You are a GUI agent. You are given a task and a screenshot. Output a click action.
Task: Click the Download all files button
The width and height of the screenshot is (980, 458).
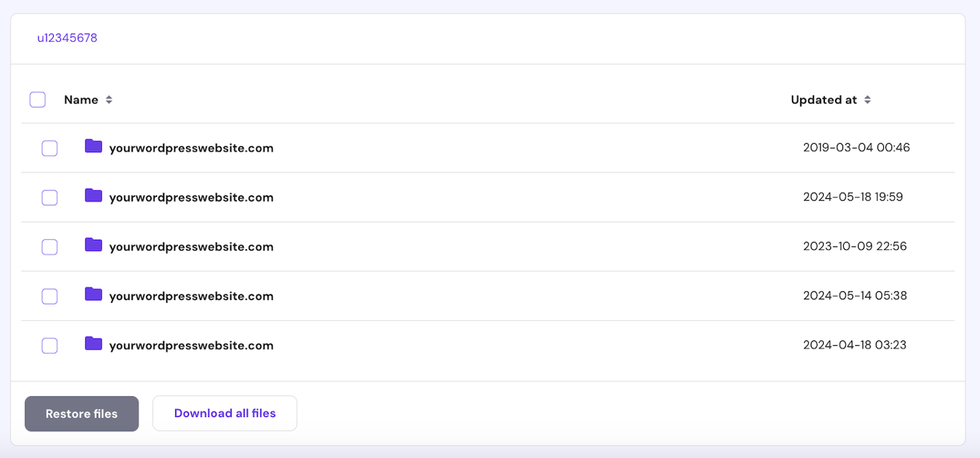pyautogui.click(x=225, y=413)
